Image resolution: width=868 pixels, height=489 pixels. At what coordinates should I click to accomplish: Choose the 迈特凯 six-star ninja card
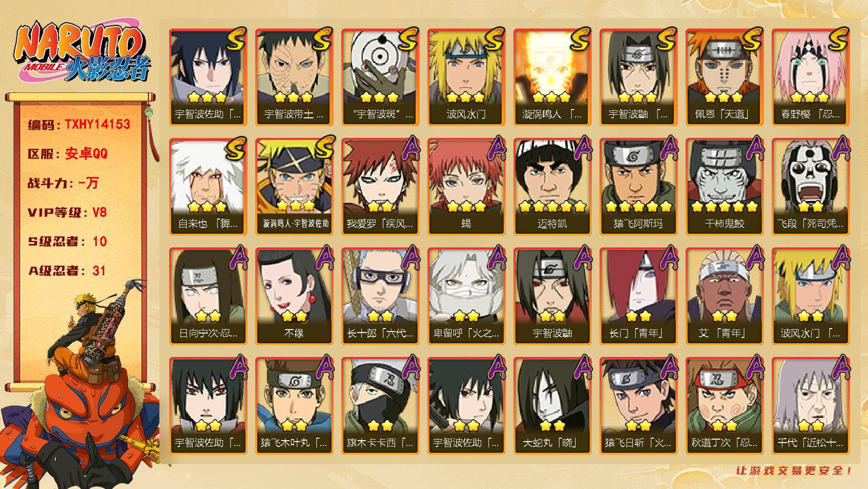pos(552,187)
